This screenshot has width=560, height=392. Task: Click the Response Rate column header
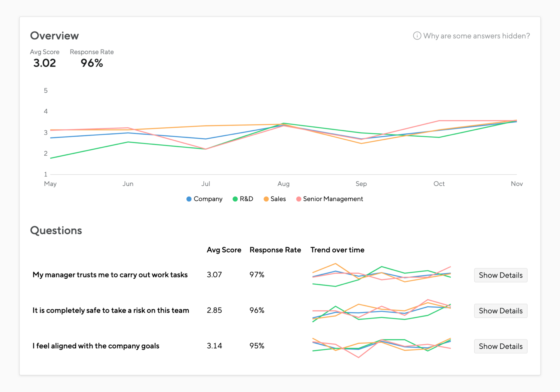click(x=275, y=250)
